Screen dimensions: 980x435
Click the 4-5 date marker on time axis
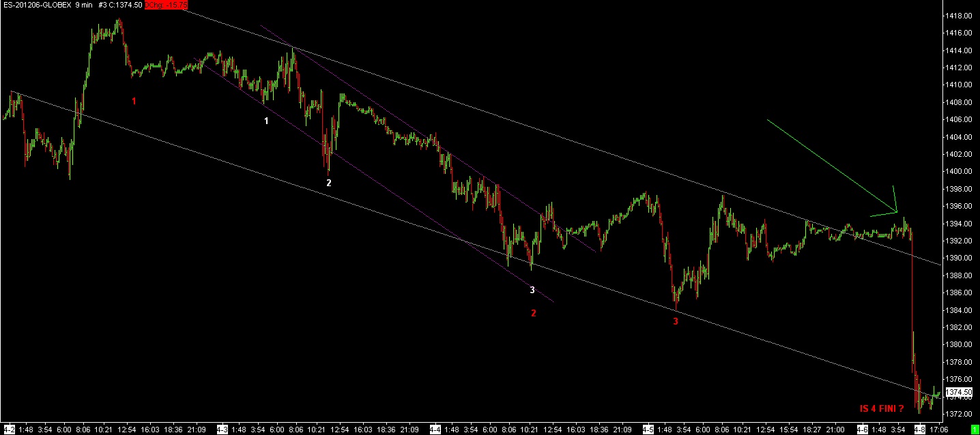tap(649, 430)
